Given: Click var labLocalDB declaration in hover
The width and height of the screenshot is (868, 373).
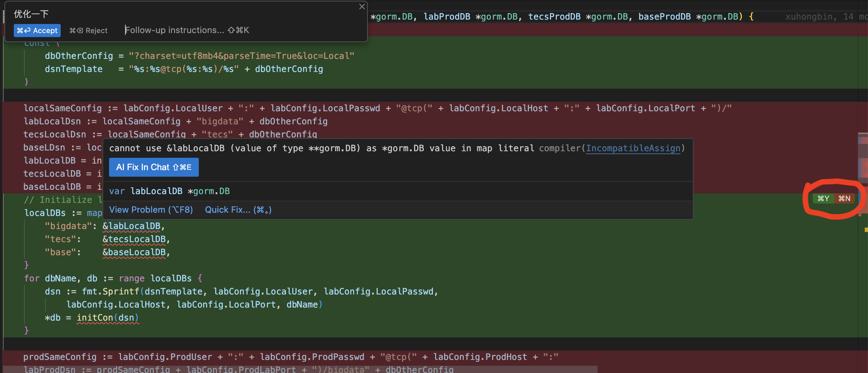Looking at the screenshot, I should tap(169, 191).
